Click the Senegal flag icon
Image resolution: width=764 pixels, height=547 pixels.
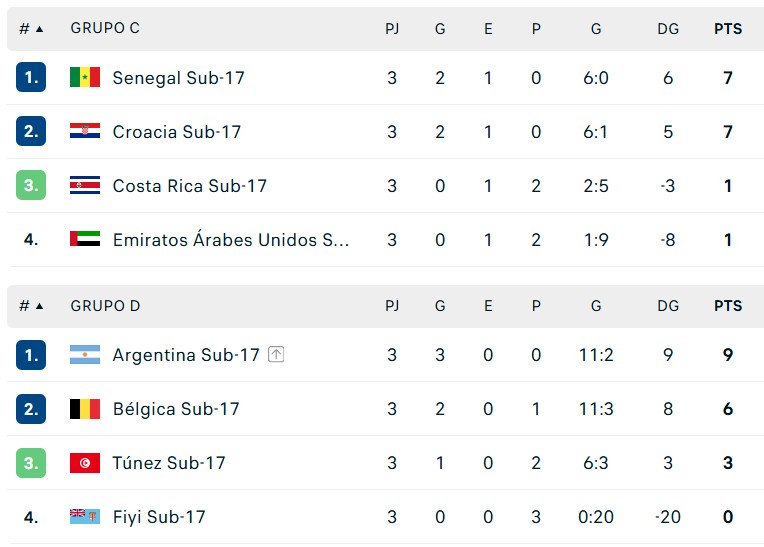(x=85, y=78)
